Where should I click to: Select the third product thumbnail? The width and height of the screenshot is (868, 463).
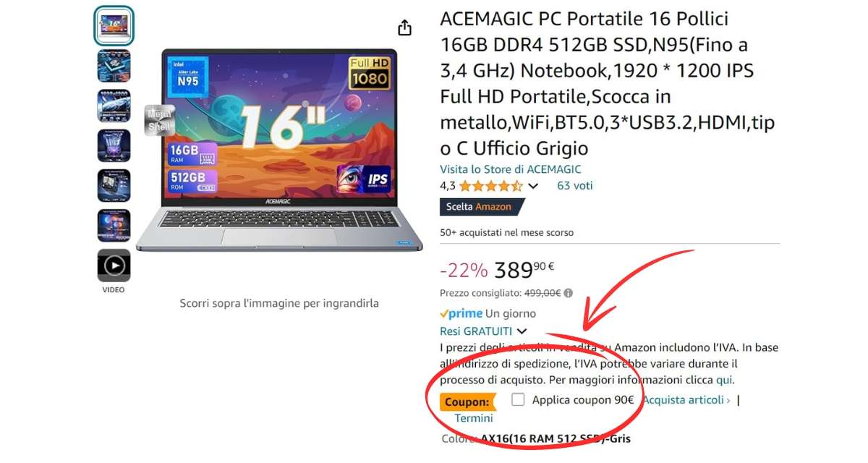coord(114,106)
